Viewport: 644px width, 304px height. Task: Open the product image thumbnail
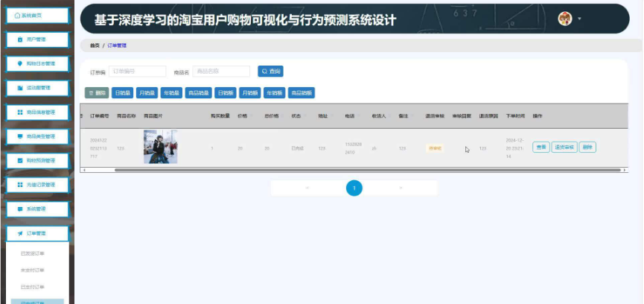161,147
